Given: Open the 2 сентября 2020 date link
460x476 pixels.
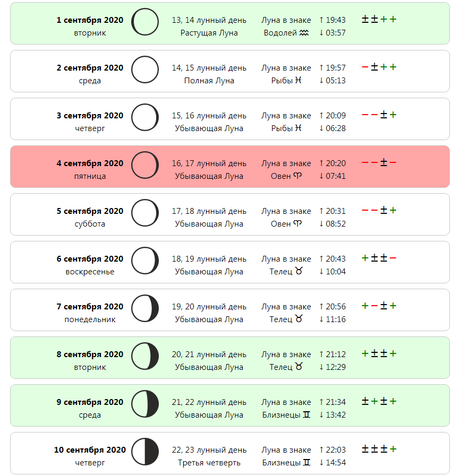Looking at the screenshot, I should click(90, 68).
